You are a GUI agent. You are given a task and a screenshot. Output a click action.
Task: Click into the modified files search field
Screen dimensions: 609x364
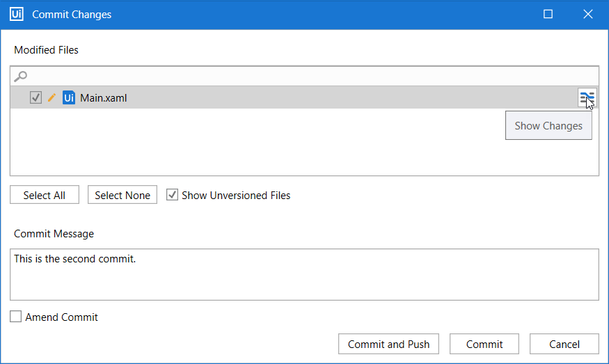point(306,77)
